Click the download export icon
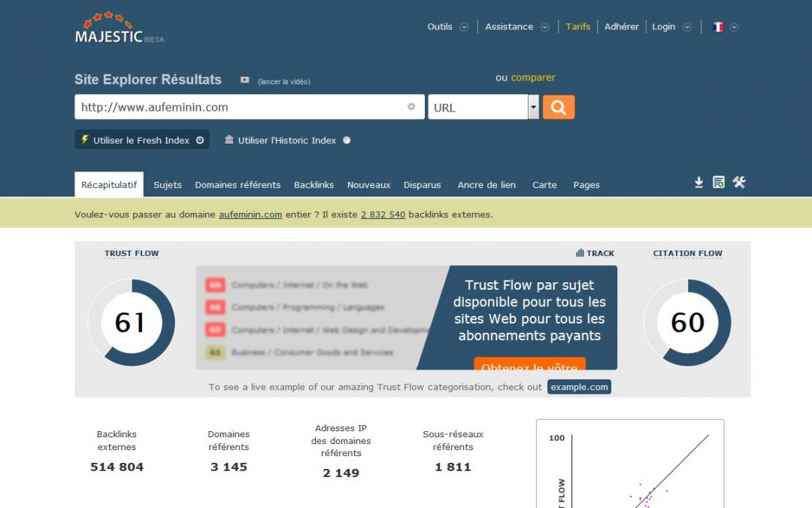This screenshot has width=812, height=508. (698, 182)
